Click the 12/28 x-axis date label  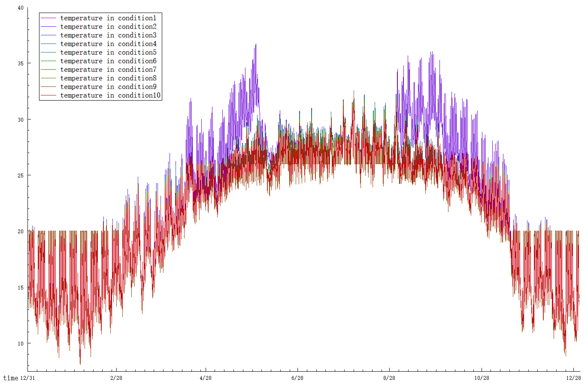click(573, 378)
